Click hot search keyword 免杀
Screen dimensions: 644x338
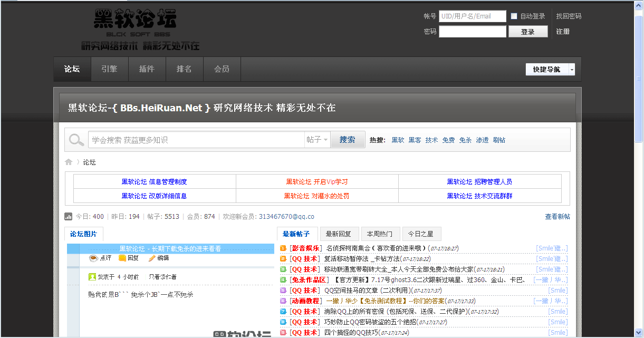465,140
